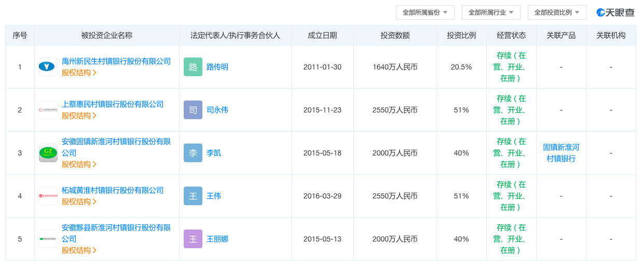Open 上蔡惠民村镇银行股份有限公司 company link
This screenshot has height=271, width=644.
pos(113,104)
